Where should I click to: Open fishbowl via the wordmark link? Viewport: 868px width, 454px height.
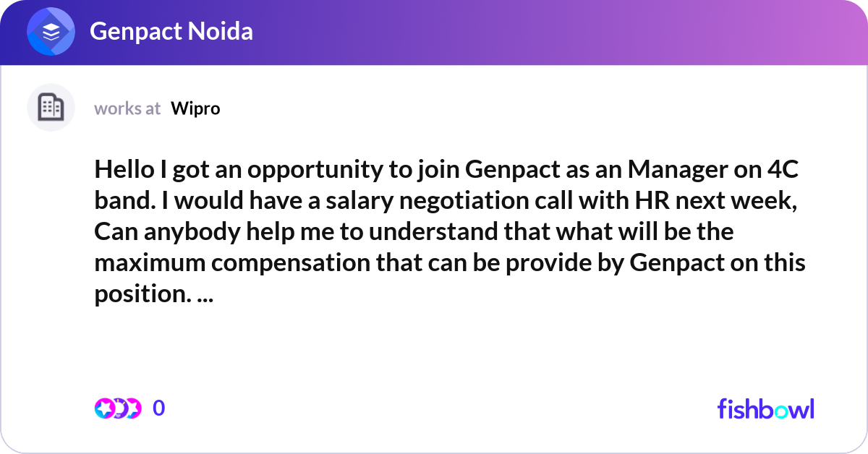pos(765,408)
